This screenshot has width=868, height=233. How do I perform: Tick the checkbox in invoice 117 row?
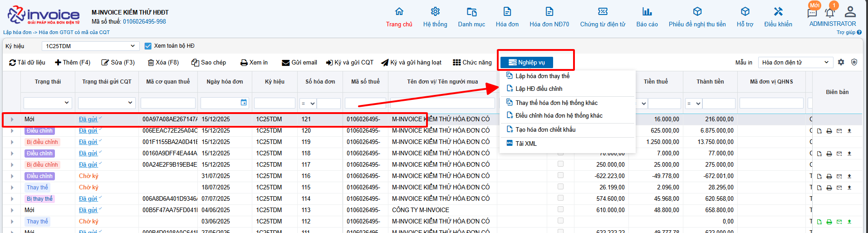point(560,164)
